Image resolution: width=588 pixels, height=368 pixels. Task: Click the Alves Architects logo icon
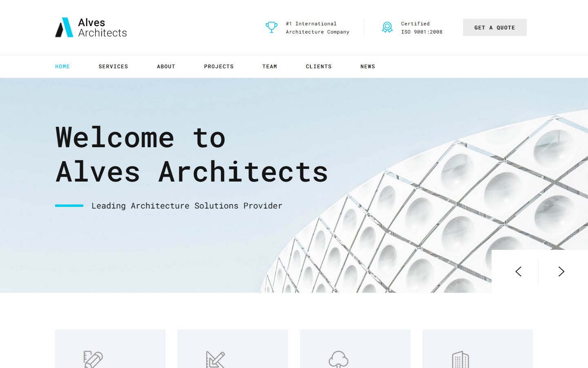(x=64, y=27)
